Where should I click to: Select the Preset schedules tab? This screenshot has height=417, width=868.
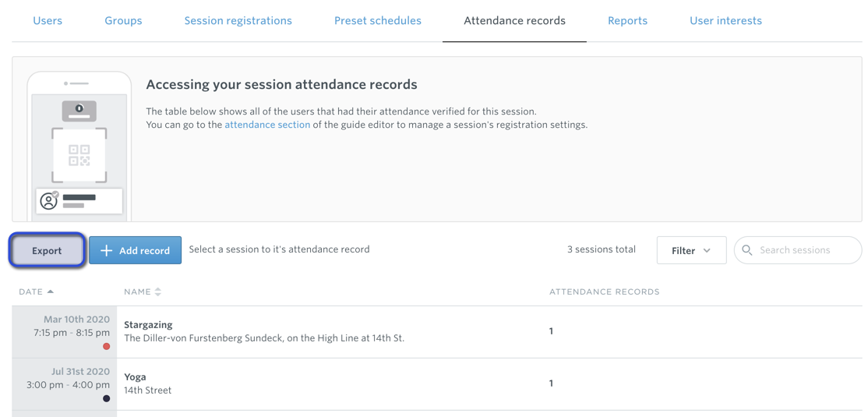point(378,20)
